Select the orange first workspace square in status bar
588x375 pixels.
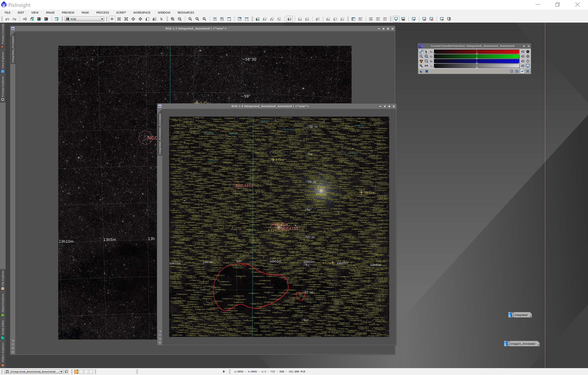pos(76,372)
